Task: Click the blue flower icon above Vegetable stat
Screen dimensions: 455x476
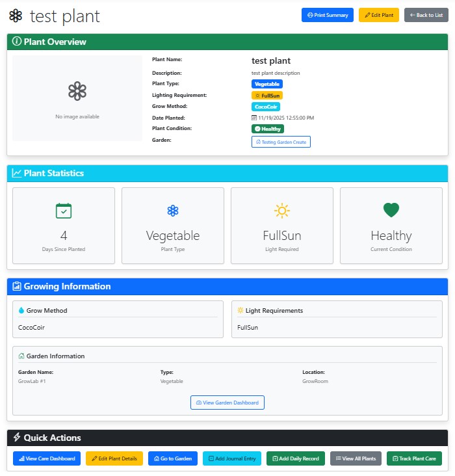Action: pyautogui.click(x=173, y=211)
